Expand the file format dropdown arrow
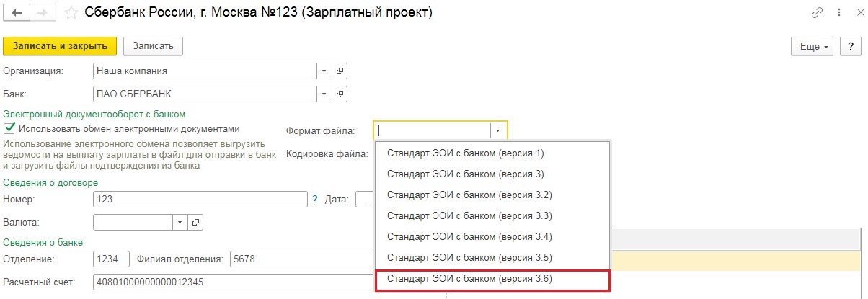Screen dimensions: 868x299 [x=498, y=130]
